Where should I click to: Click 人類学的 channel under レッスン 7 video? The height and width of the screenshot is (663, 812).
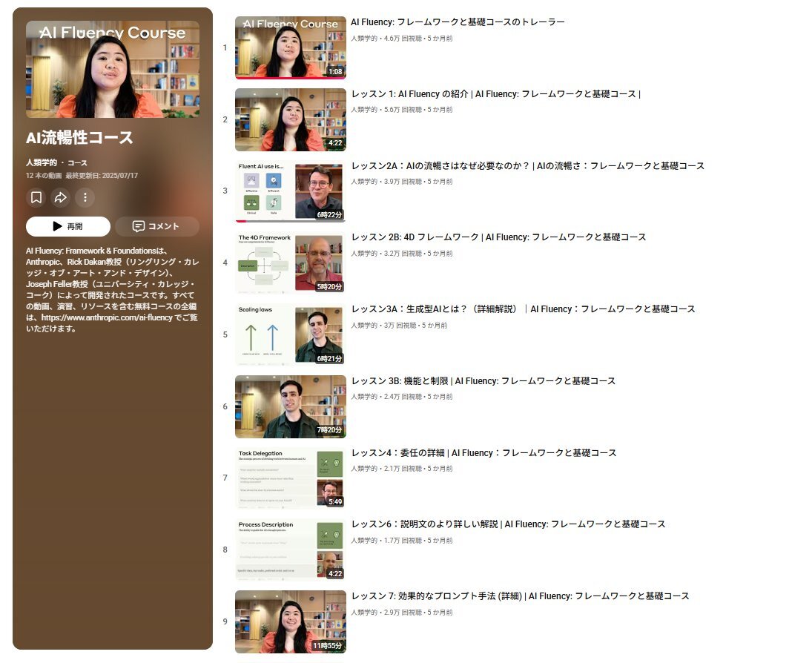tap(364, 613)
